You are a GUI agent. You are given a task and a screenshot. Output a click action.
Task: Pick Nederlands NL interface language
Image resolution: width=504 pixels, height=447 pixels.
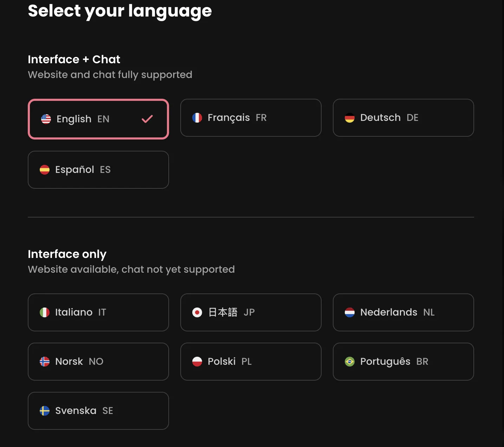tap(403, 312)
